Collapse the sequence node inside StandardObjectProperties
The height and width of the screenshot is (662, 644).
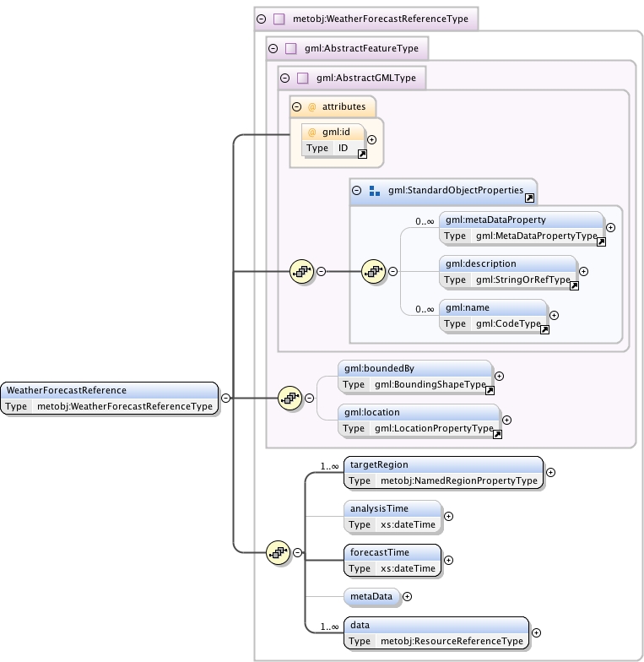(393, 272)
